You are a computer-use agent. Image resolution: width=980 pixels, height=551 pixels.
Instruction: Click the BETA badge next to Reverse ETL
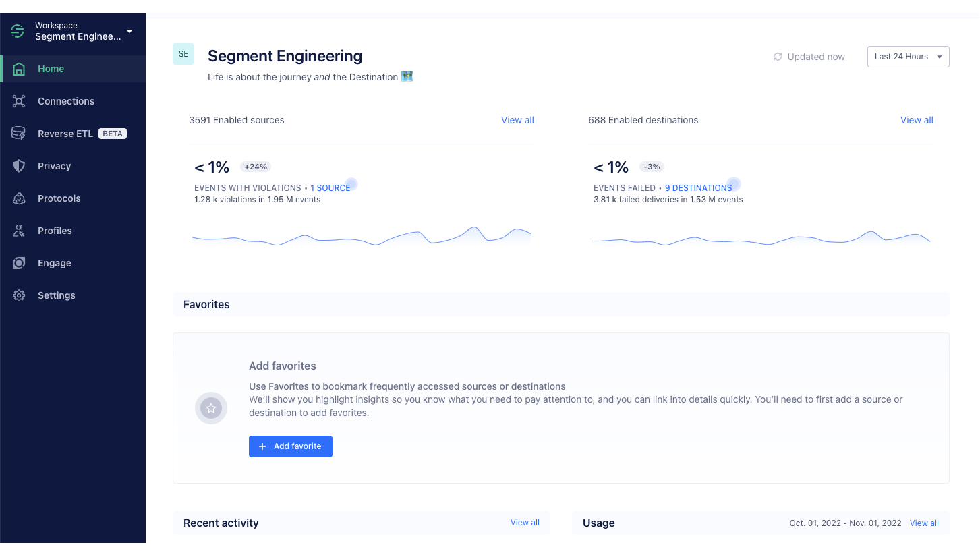[113, 134]
